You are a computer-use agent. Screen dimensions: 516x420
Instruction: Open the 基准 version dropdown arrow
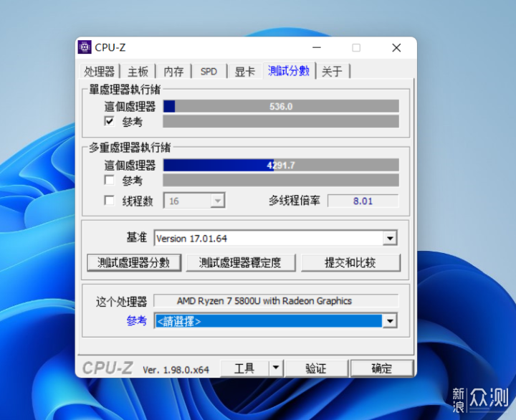[x=390, y=238]
